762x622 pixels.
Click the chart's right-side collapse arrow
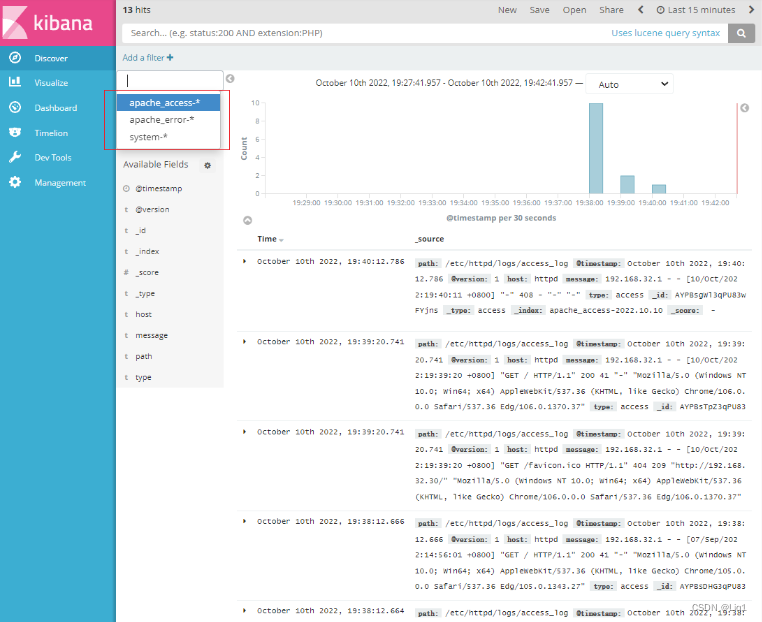[x=745, y=108]
